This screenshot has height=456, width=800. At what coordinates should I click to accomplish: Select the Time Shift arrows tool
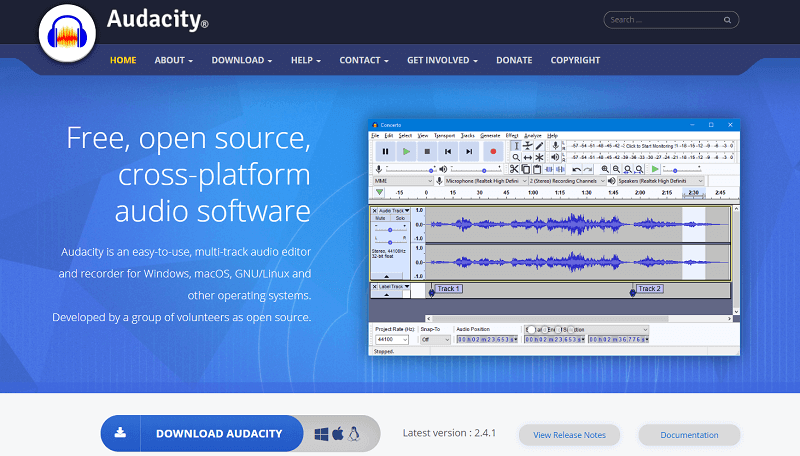[528, 158]
